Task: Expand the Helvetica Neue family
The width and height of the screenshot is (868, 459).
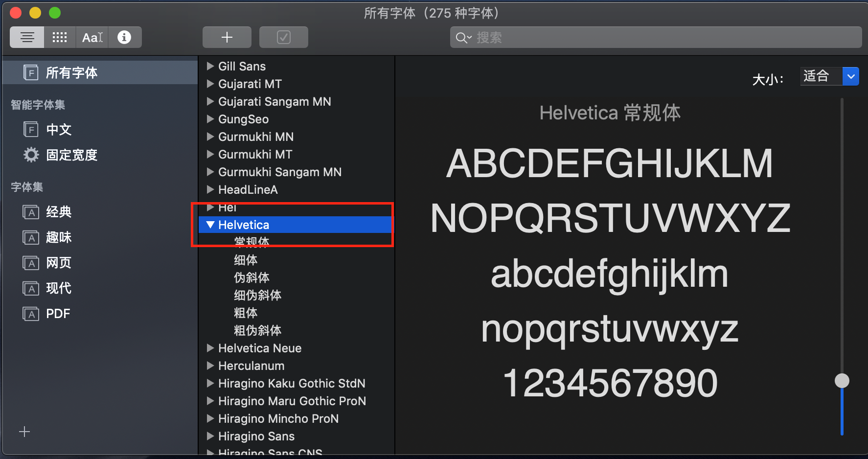Action: 210,348
